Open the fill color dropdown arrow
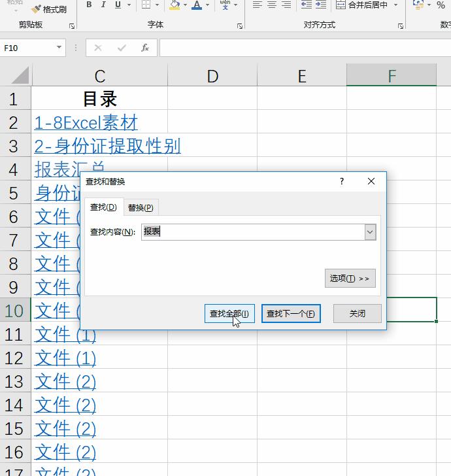 tap(185, 5)
